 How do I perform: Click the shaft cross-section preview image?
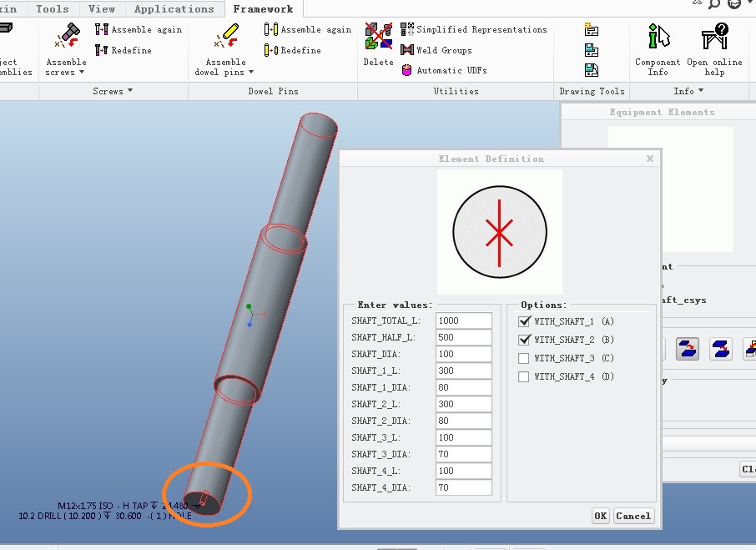(x=500, y=232)
